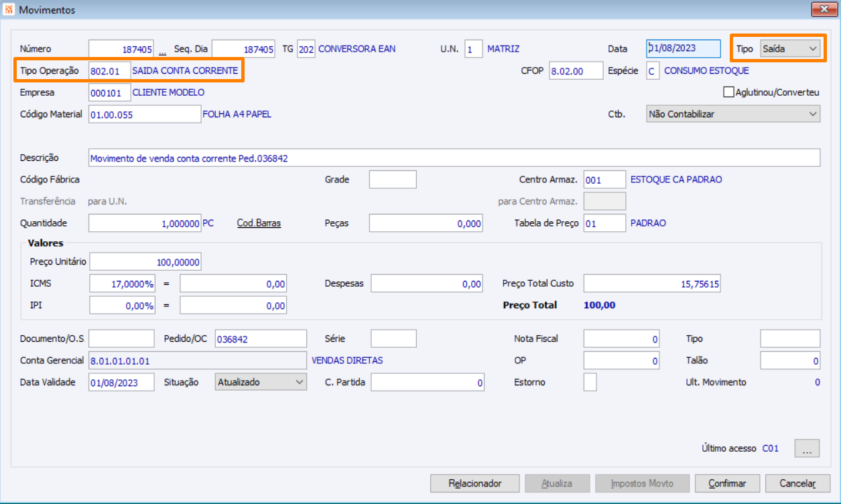This screenshot has height=504, width=841.
Task: Click the Peças field showing 0,000
Action: 426,223
